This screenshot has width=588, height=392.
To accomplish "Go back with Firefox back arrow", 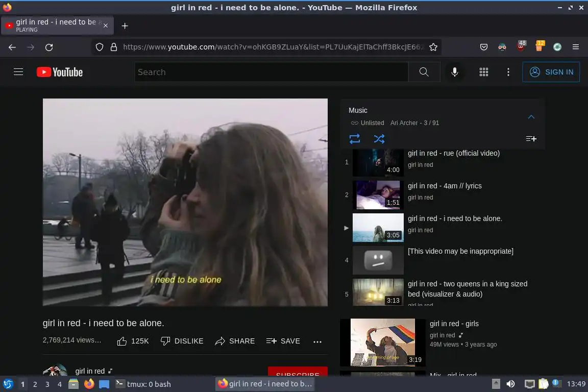I will tap(12, 47).
